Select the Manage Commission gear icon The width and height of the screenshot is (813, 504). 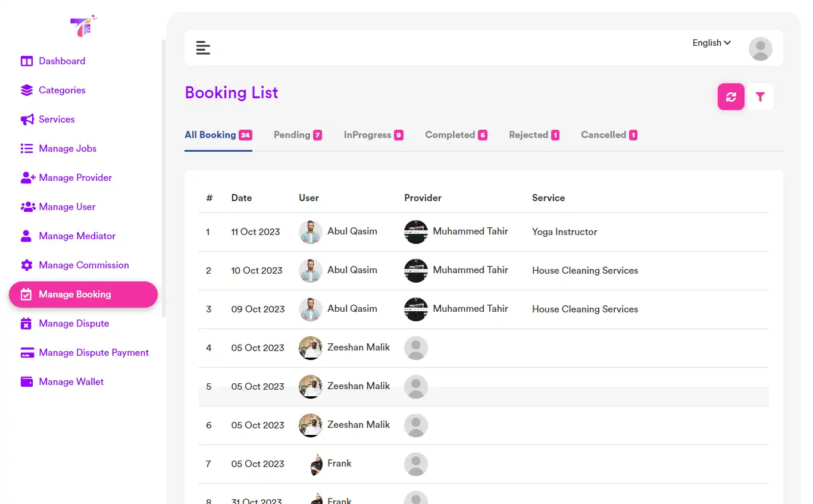click(x=27, y=265)
